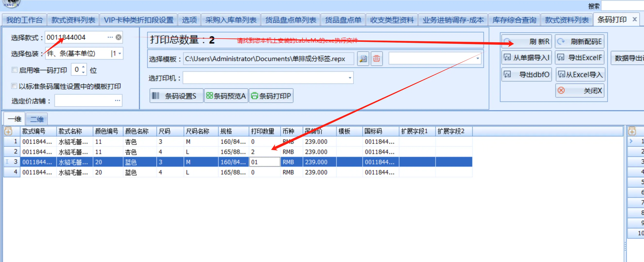Click the 选定价店铺 ellipsis button
This screenshot has height=262, width=644.
click(x=117, y=101)
